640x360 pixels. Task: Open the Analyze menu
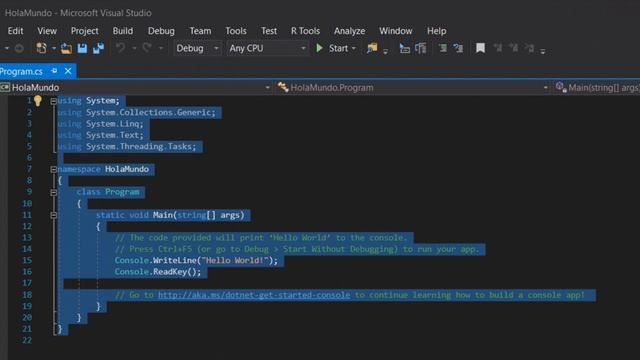click(x=349, y=31)
